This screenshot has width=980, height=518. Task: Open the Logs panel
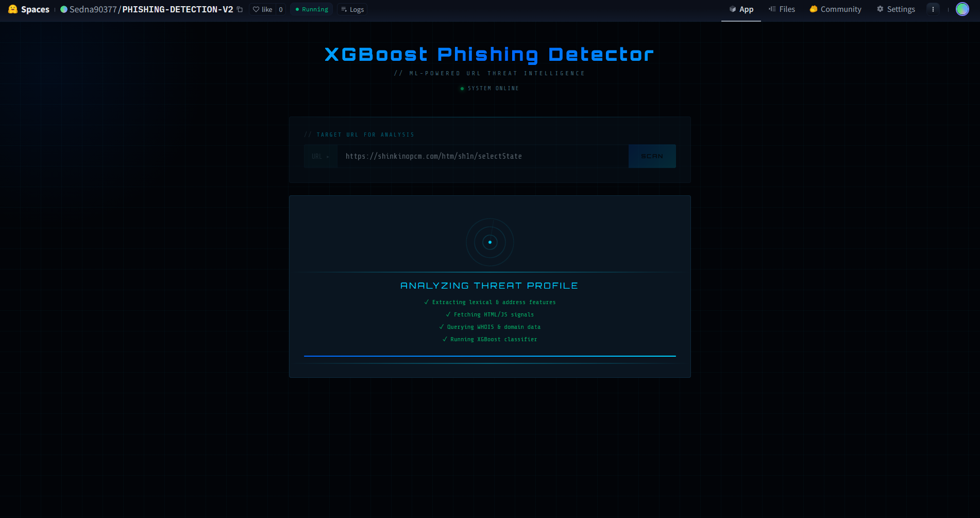tap(352, 9)
